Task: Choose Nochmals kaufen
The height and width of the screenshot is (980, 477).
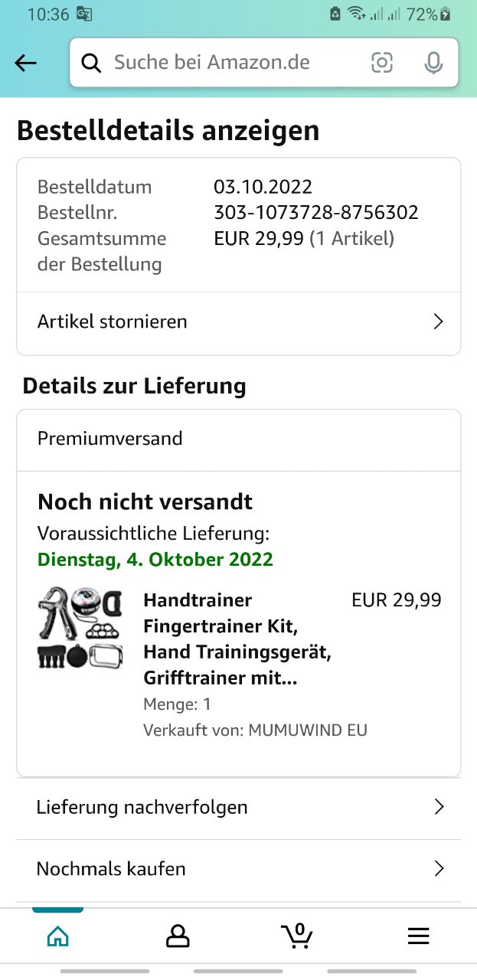Action: tap(239, 871)
